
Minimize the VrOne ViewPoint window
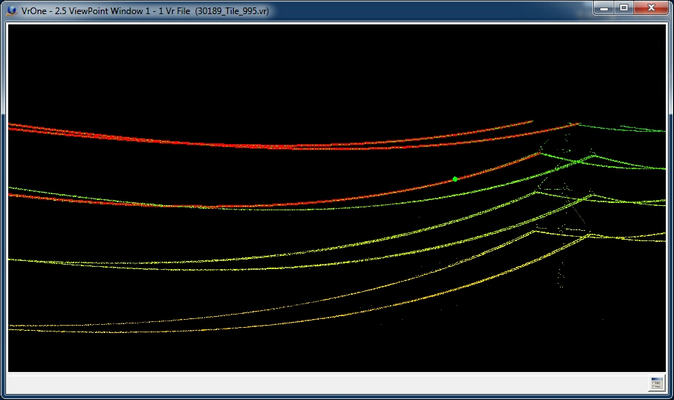click(603, 8)
